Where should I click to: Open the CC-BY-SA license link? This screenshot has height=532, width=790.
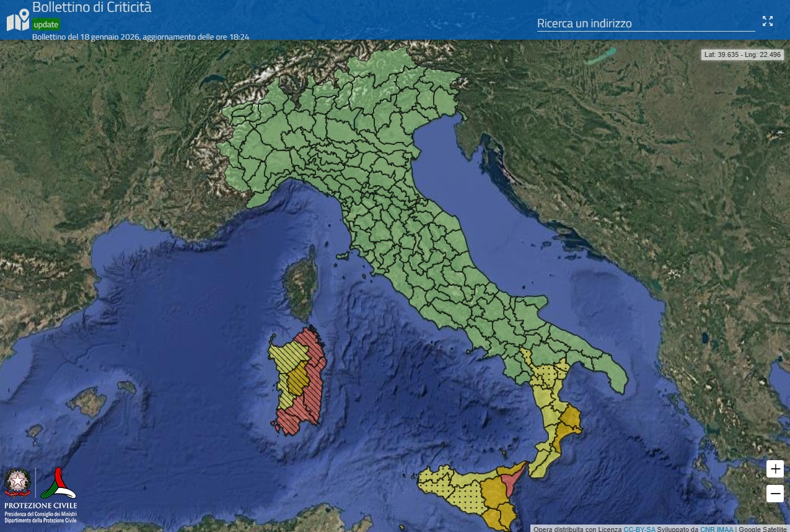pyautogui.click(x=641, y=530)
